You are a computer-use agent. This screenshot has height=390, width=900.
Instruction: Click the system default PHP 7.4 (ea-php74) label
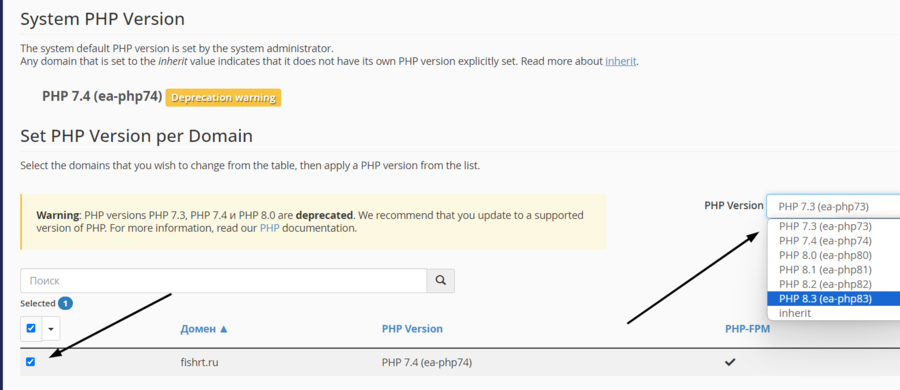[102, 96]
